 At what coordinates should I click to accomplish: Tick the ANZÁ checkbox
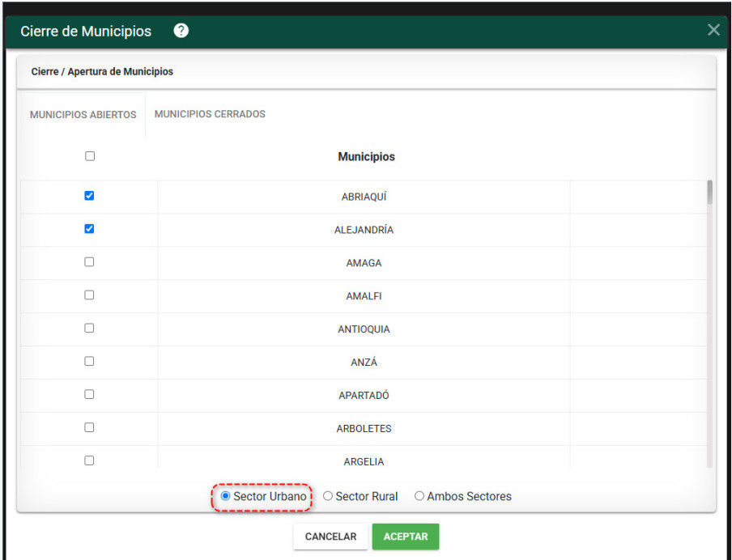89,361
